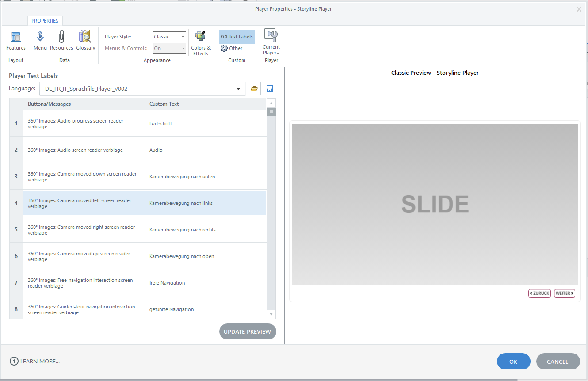Click the CANCEL button
Image resolution: width=588 pixels, height=381 pixels.
(x=557, y=361)
